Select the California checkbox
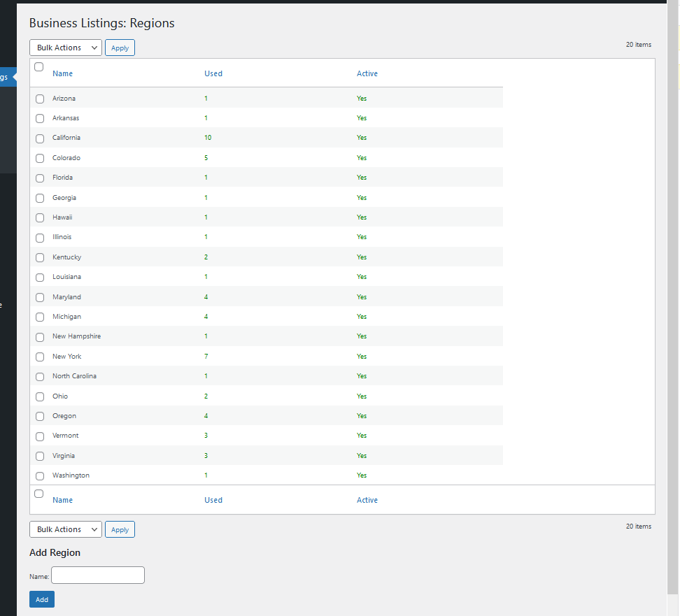This screenshot has width=680, height=616. [40, 138]
